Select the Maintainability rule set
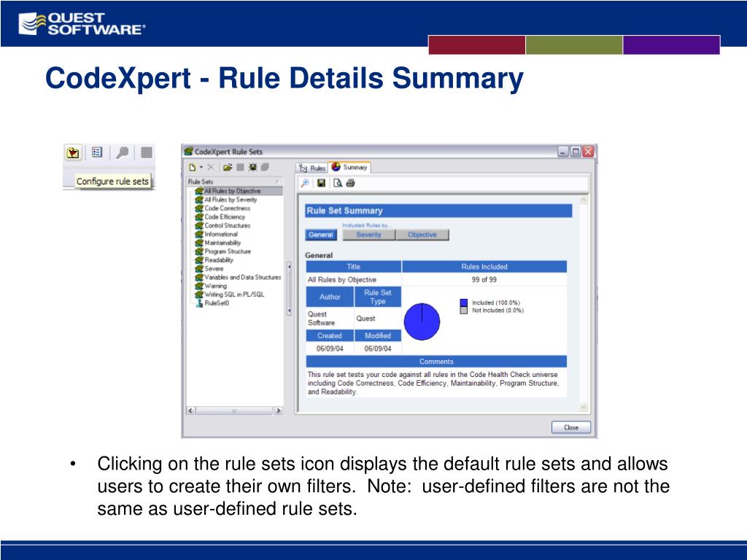Screen dimensions: 747x560 pyautogui.click(x=222, y=242)
